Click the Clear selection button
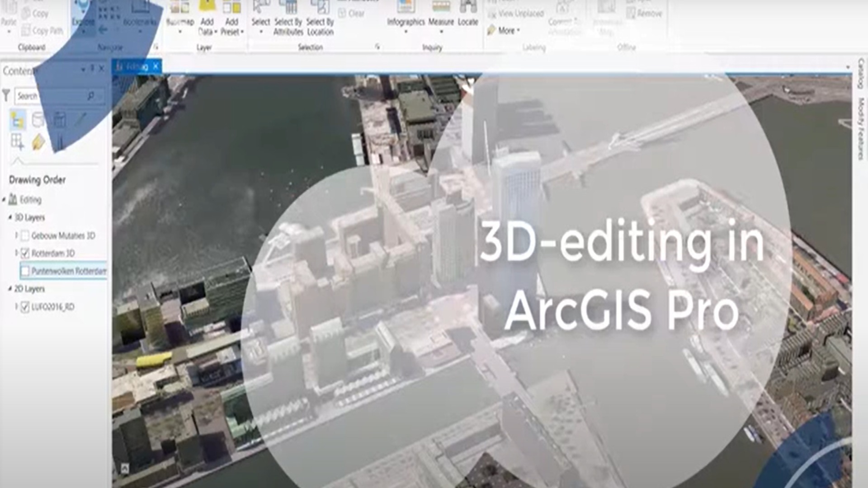The height and width of the screenshot is (488, 868). click(x=351, y=14)
